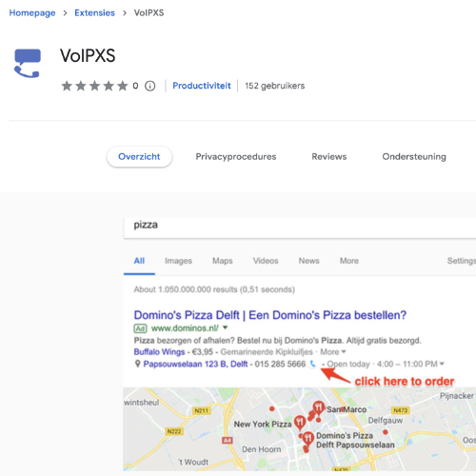Select the Domino's Pizza restaurant map marker
This screenshot has width=476, height=476.
click(307, 438)
